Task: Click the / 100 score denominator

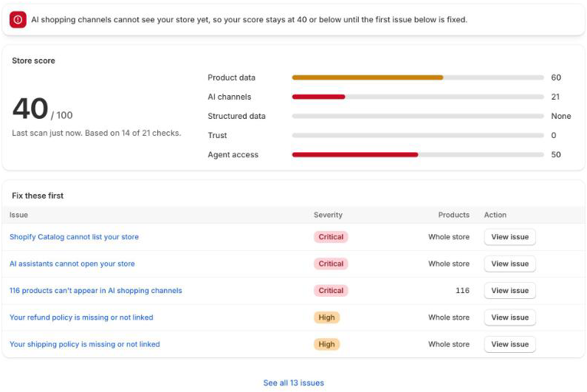Action: click(62, 115)
